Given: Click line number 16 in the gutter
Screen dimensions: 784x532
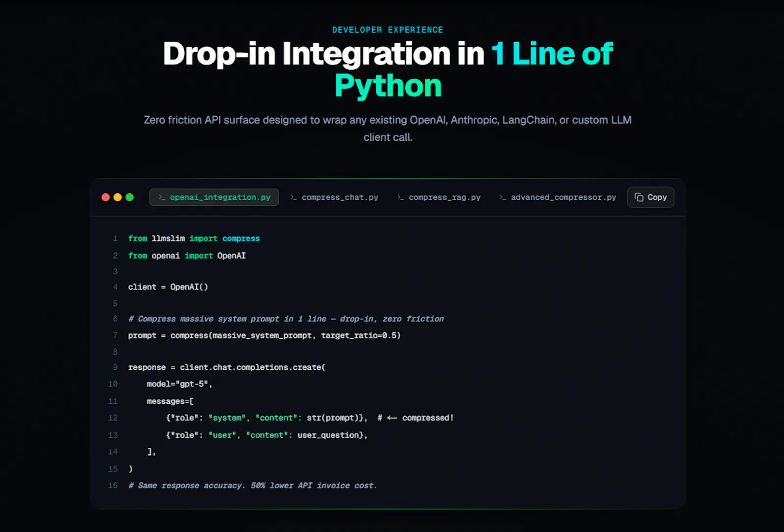Looking at the screenshot, I should coord(113,485).
